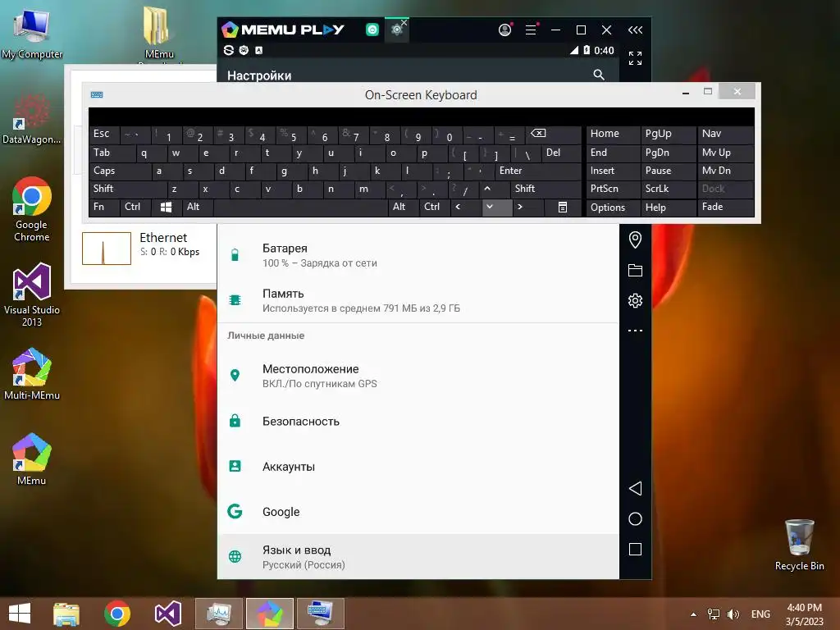This screenshot has width=840, height=630.
Task: Click the Options key on keyboard
Action: click(613, 208)
